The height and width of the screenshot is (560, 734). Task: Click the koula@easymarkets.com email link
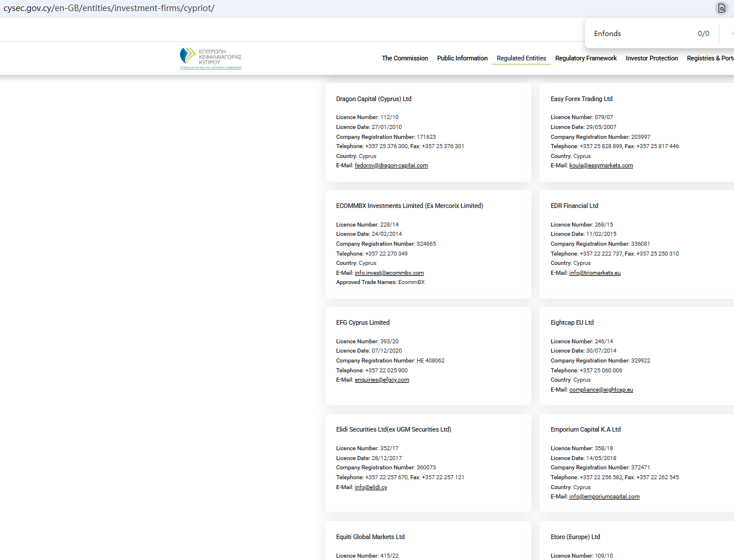[x=601, y=166]
